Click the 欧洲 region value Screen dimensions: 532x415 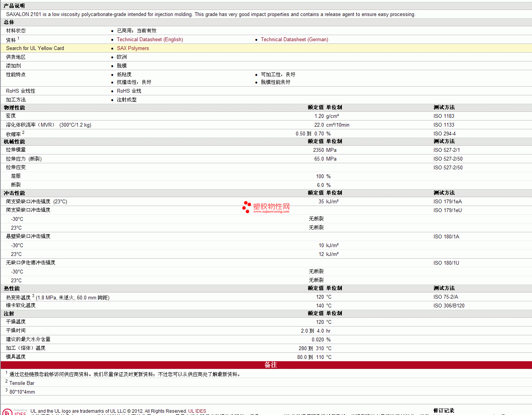(122, 57)
